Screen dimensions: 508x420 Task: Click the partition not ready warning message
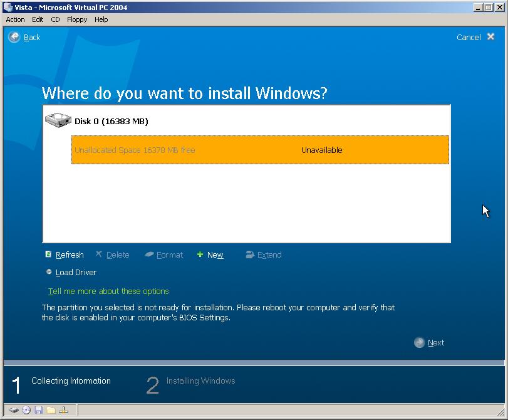(x=218, y=312)
